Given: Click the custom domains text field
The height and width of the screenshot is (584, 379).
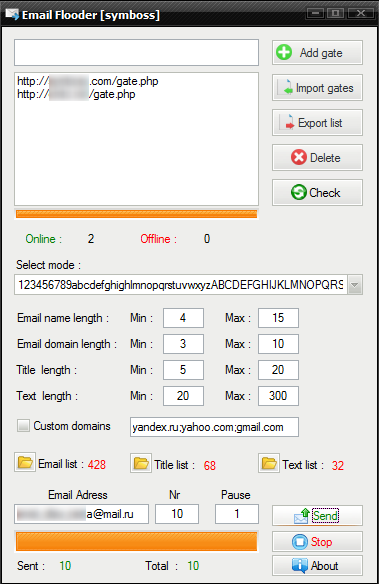Looking at the screenshot, I should click(214, 427).
